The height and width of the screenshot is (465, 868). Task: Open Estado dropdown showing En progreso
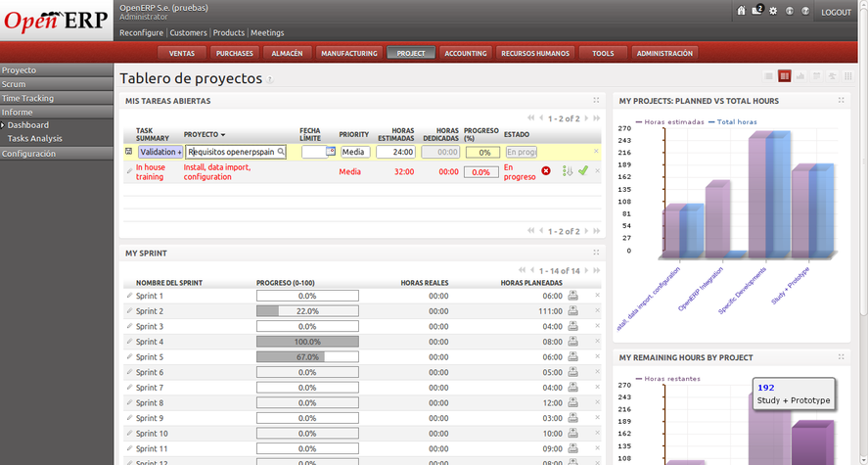522,152
